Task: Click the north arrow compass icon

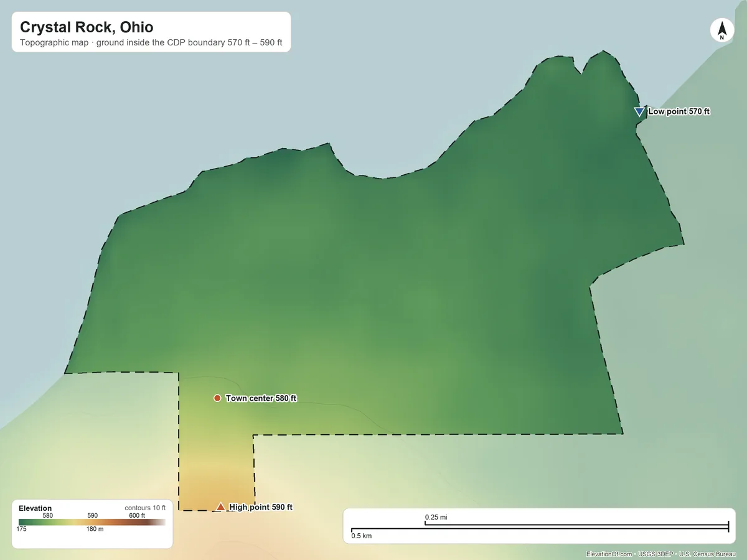Action: pos(722,30)
